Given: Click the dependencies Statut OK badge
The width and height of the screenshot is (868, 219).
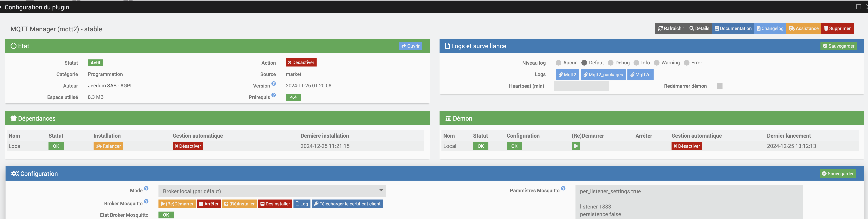Looking at the screenshot, I should (x=56, y=146).
